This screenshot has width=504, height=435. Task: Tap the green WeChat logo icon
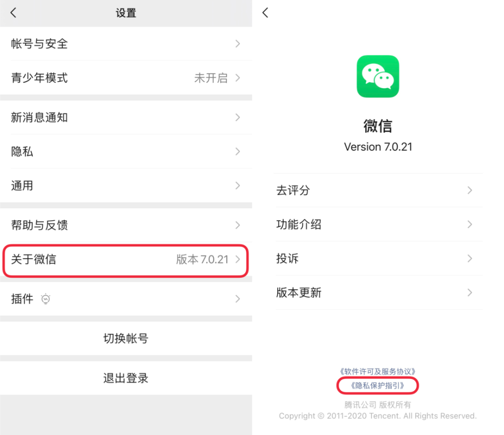(x=377, y=76)
